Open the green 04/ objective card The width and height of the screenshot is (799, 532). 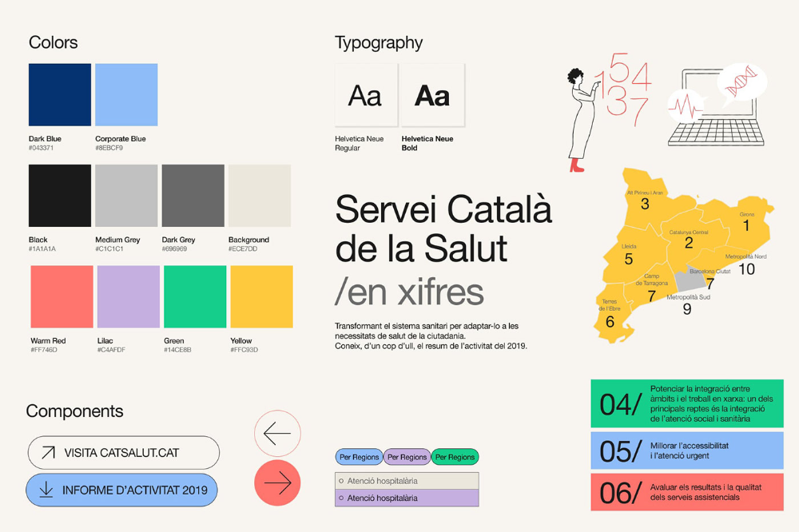tap(686, 403)
